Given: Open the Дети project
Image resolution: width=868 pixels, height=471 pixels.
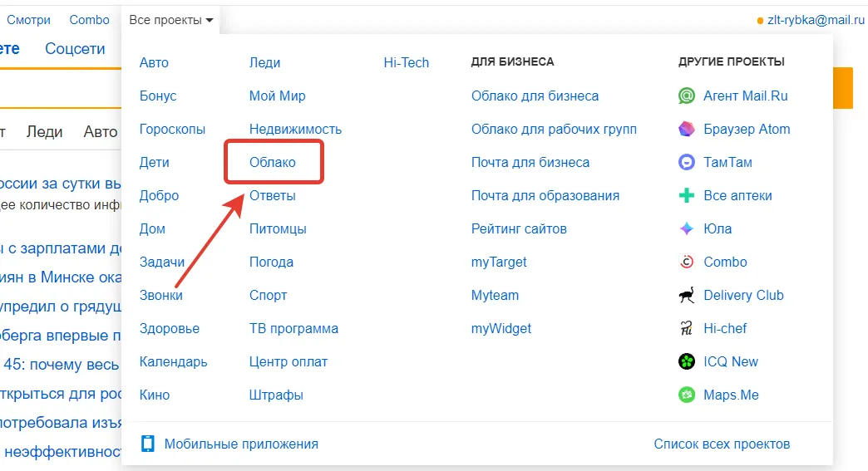Looking at the screenshot, I should (x=154, y=162).
